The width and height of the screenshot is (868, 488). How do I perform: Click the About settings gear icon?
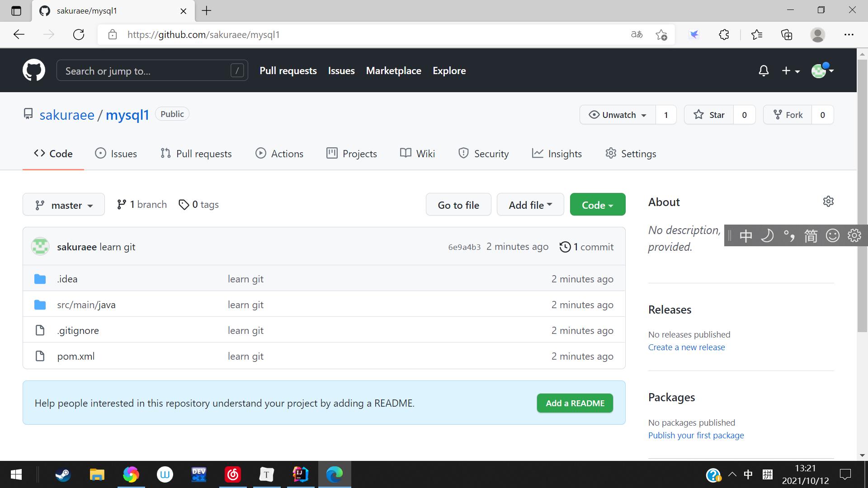pos(828,202)
